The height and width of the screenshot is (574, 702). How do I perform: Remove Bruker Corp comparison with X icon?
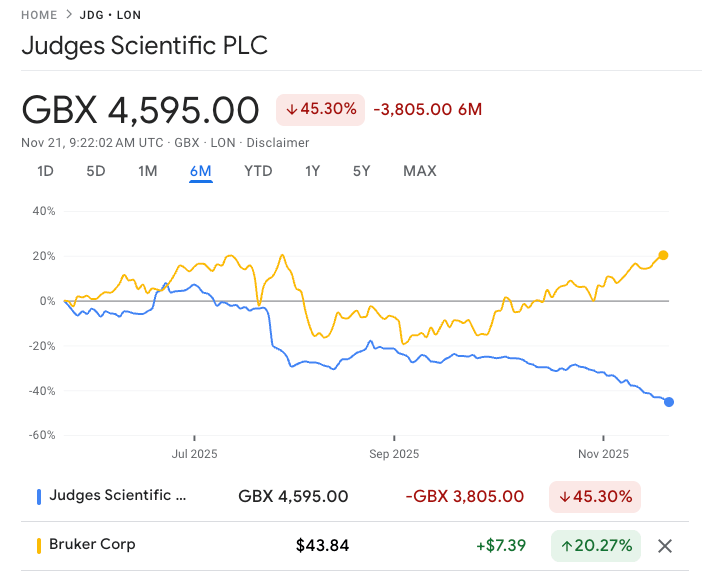coord(665,546)
